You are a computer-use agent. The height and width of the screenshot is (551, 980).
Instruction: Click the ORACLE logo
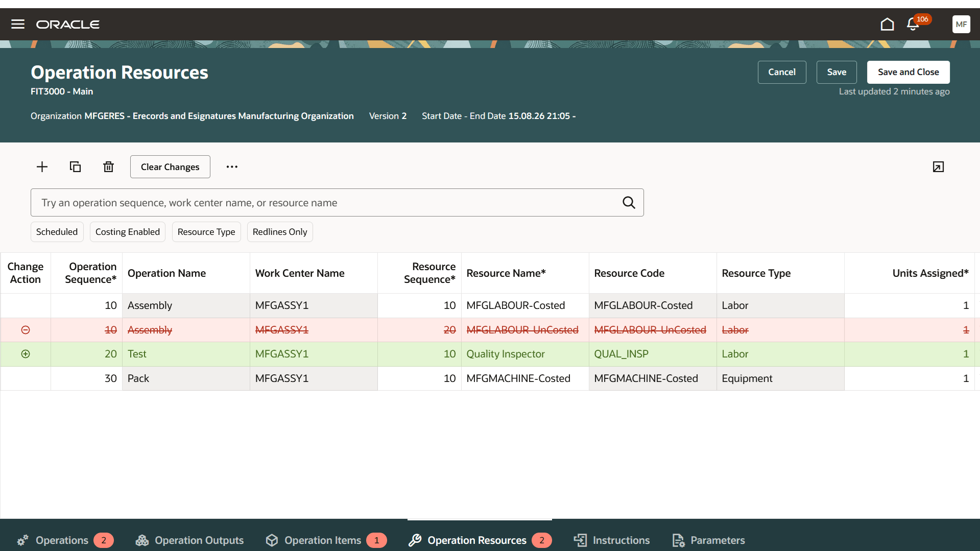coord(68,25)
